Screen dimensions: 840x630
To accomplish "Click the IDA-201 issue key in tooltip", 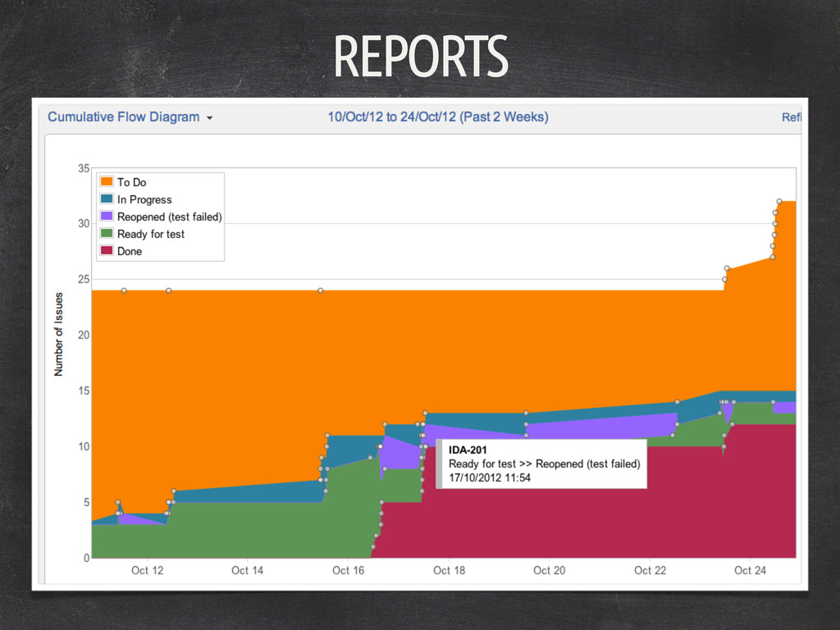I will [x=468, y=450].
